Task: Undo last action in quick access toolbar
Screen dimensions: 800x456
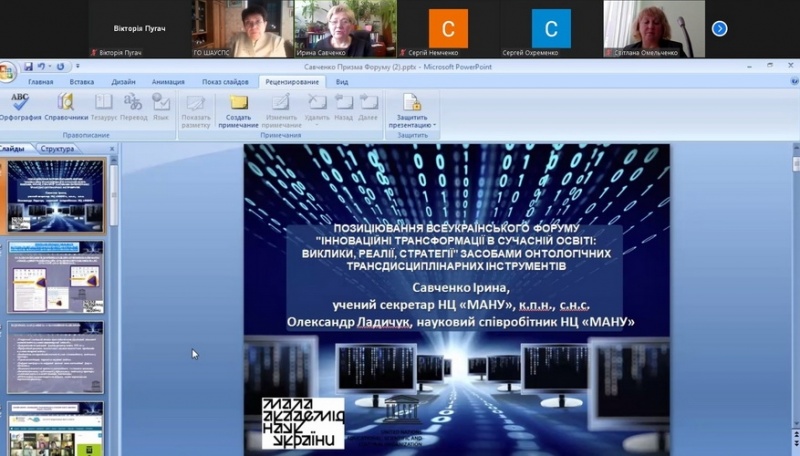Action: coord(41,66)
